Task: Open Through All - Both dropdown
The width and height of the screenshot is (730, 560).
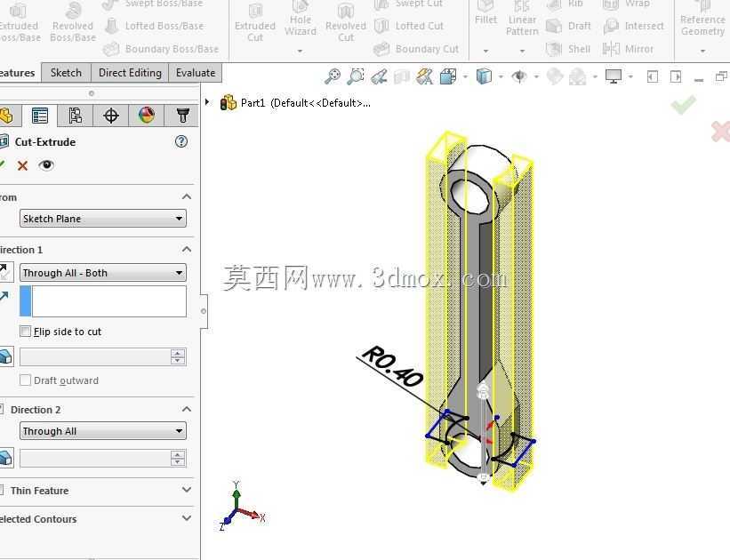Action: tap(103, 273)
